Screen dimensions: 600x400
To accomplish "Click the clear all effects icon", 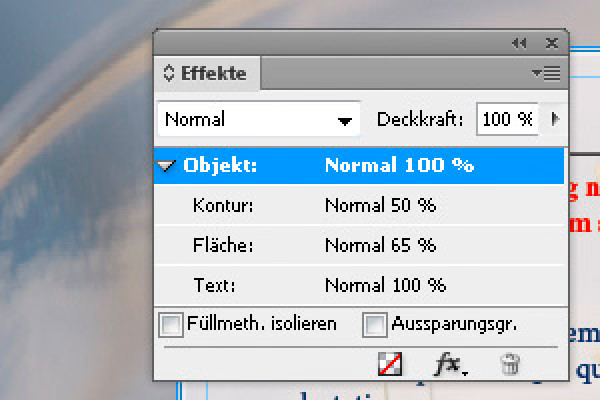I will (390, 364).
